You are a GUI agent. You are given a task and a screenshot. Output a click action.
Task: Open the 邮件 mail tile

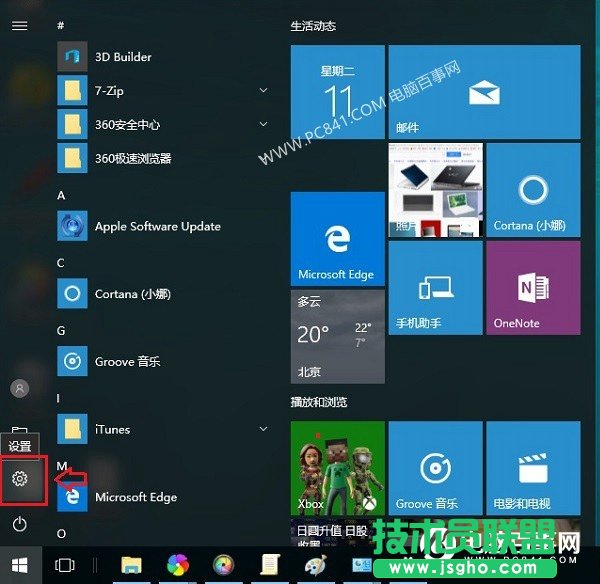point(484,92)
